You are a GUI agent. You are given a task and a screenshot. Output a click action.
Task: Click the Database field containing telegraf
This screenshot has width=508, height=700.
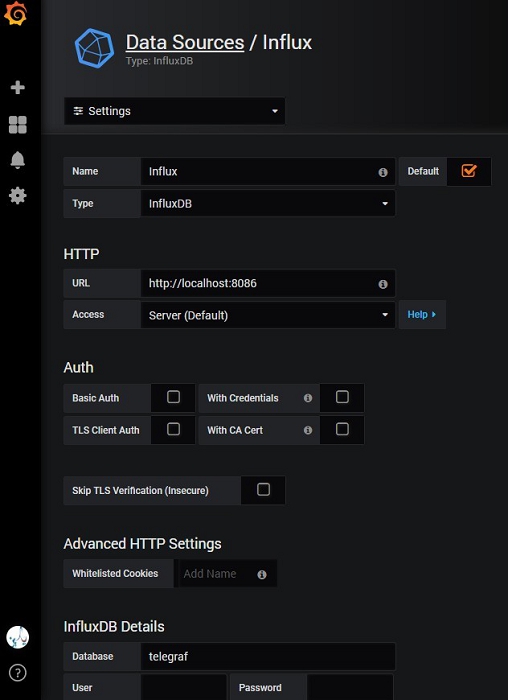[268, 656]
